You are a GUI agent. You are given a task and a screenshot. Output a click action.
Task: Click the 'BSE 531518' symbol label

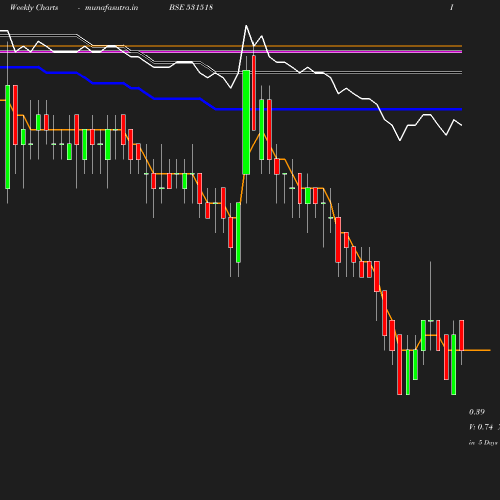click(x=191, y=7)
